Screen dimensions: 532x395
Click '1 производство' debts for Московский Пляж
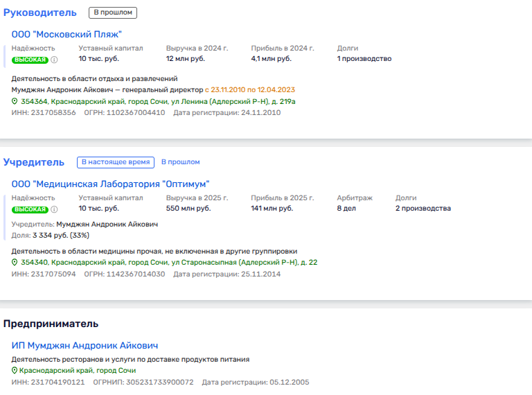(364, 59)
